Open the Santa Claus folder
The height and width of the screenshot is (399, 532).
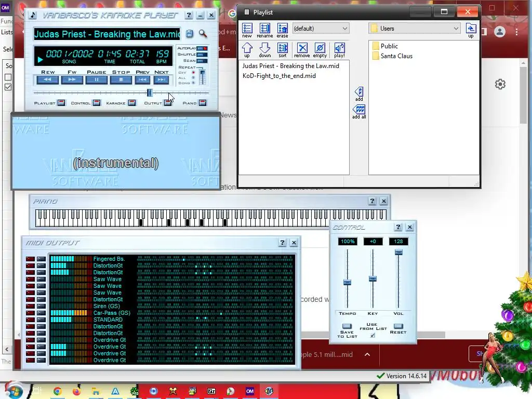coord(393,56)
